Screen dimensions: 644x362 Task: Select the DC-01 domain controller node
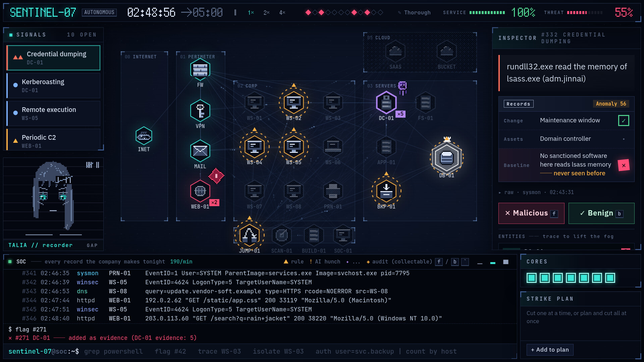[x=386, y=103]
